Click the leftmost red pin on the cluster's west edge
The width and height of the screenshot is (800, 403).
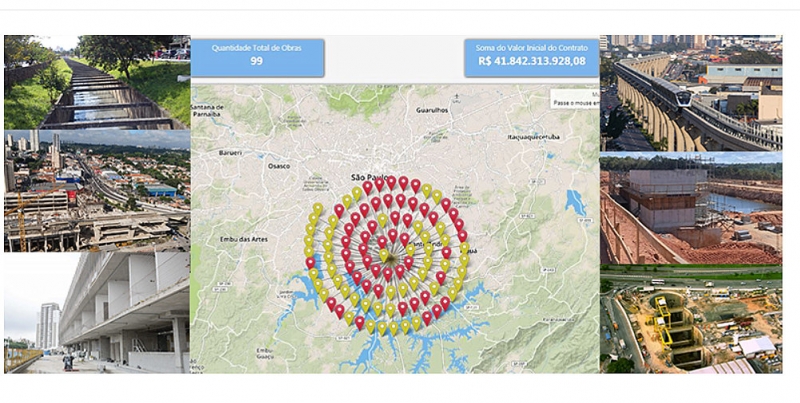[x=310, y=262]
